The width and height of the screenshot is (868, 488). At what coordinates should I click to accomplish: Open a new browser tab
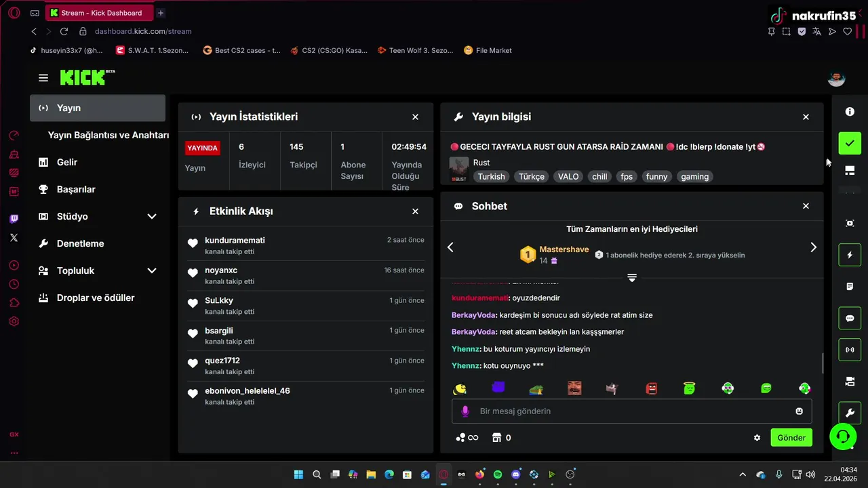click(x=161, y=13)
